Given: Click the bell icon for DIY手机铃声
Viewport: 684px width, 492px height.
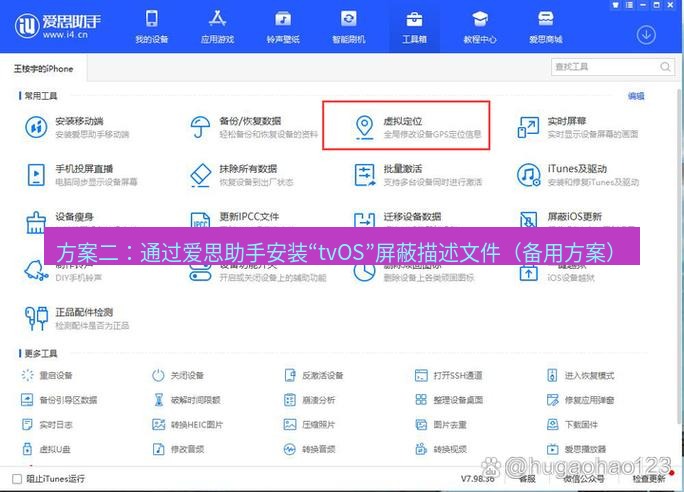Looking at the screenshot, I should point(36,271).
